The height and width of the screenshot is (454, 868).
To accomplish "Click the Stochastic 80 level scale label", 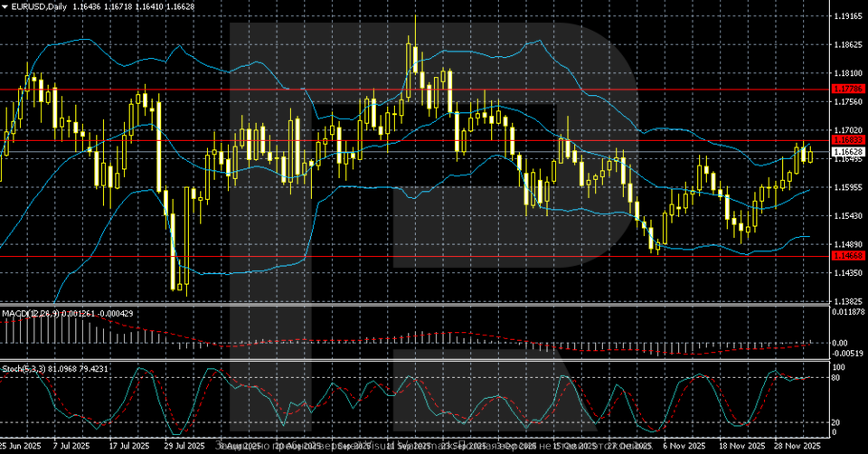I will point(838,378).
